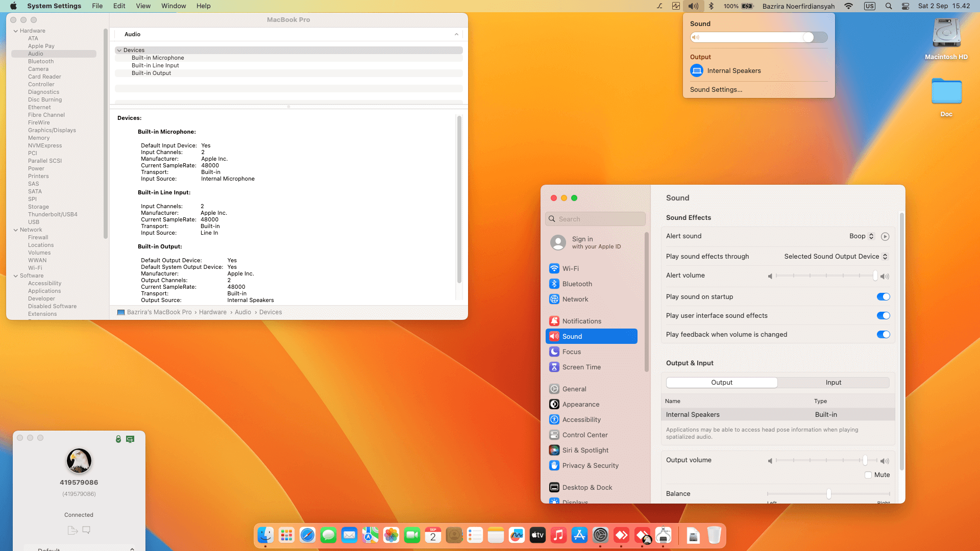Image resolution: width=980 pixels, height=551 pixels.
Task: Launch Freeform from the Dock
Action: [517, 535]
